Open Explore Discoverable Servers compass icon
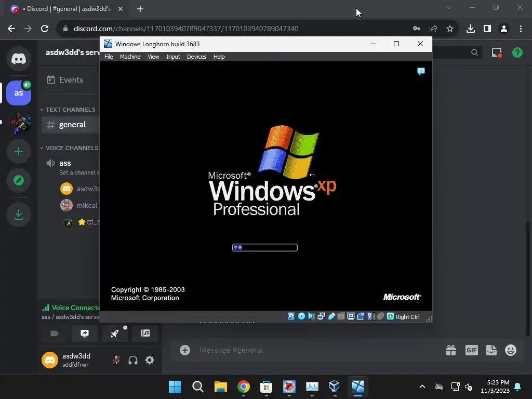 (x=19, y=180)
